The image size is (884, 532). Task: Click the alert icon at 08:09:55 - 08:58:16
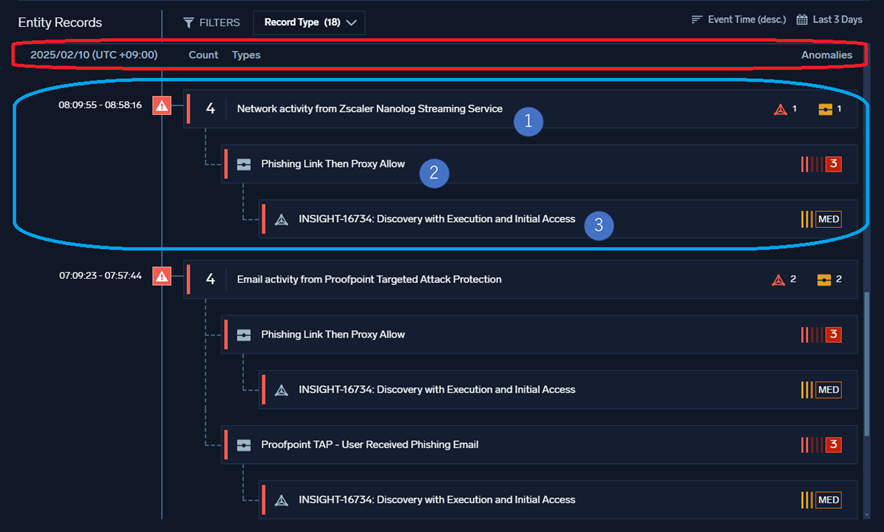coord(162,105)
